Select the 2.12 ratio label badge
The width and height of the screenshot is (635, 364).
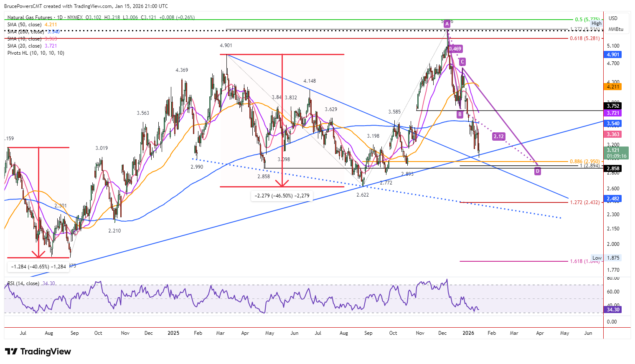[x=498, y=136]
